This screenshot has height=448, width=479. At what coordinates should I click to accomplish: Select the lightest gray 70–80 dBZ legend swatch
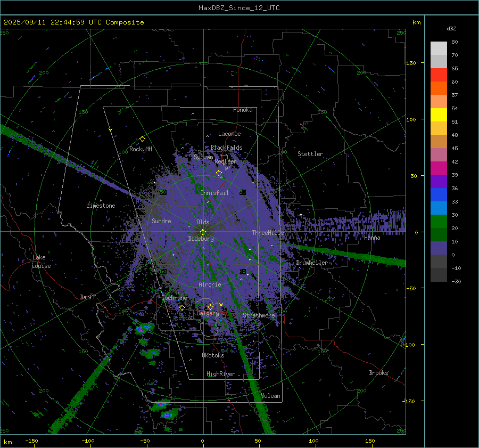click(439, 48)
